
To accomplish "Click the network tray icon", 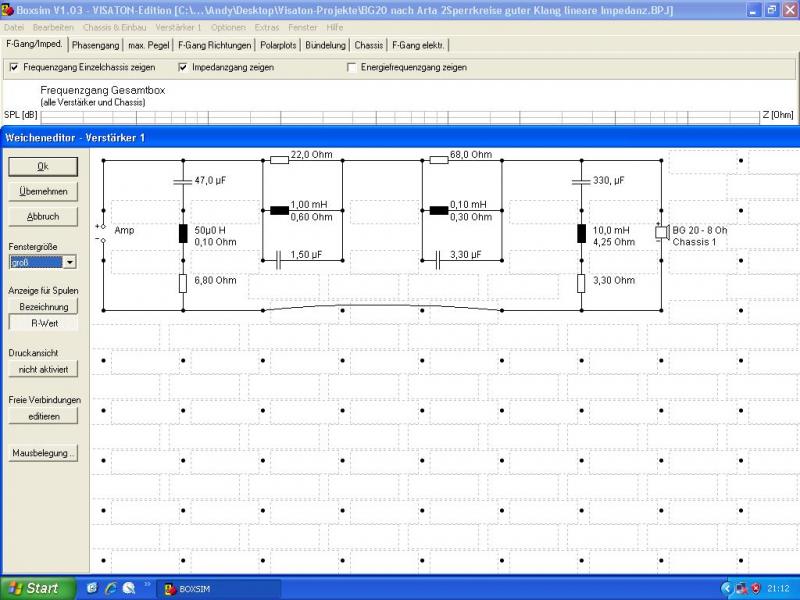I will click(x=741, y=589).
